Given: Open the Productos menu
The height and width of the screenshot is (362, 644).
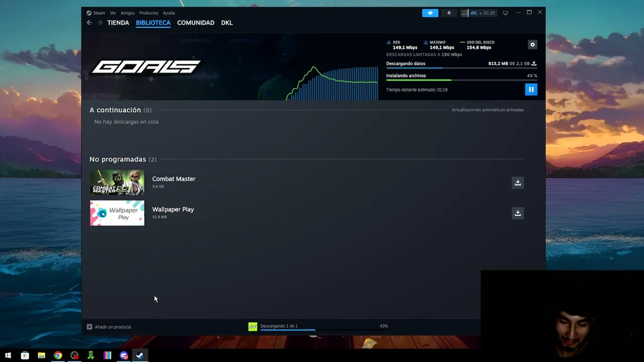Looking at the screenshot, I should point(149,13).
